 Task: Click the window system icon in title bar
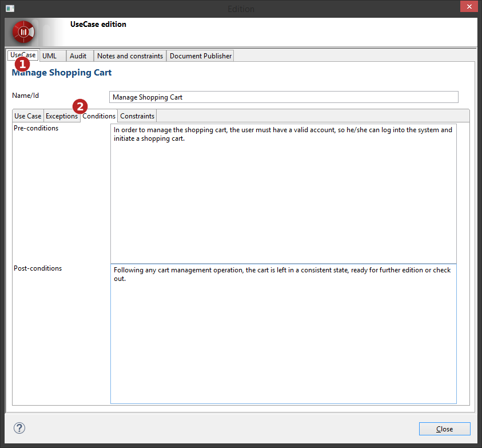(10, 9)
